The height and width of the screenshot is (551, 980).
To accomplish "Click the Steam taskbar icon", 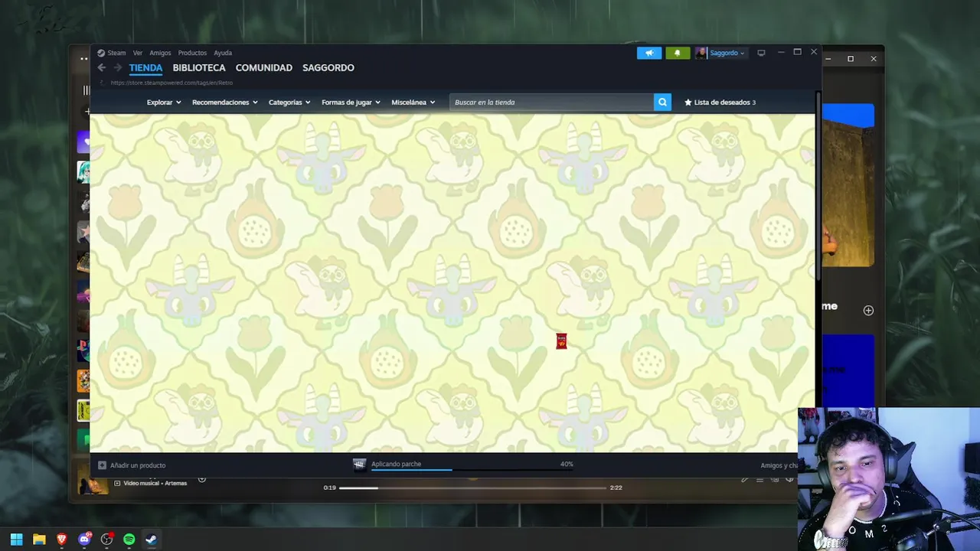I will [x=152, y=540].
